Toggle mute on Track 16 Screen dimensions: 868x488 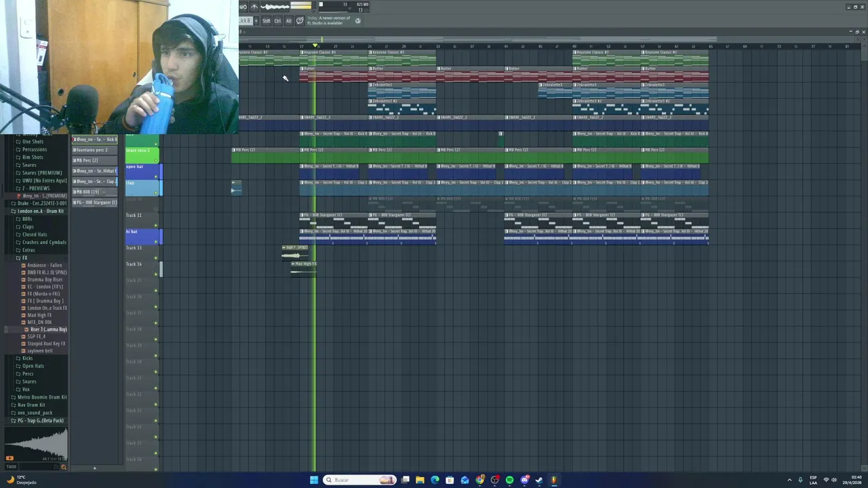[156, 306]
